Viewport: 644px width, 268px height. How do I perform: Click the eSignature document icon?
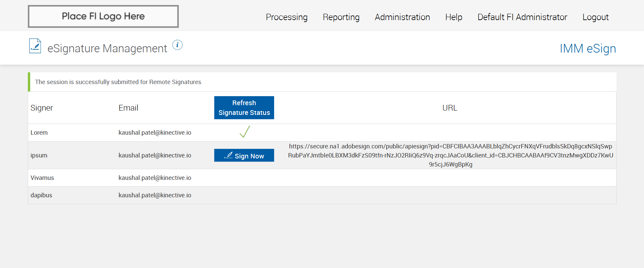pos(35,46)
